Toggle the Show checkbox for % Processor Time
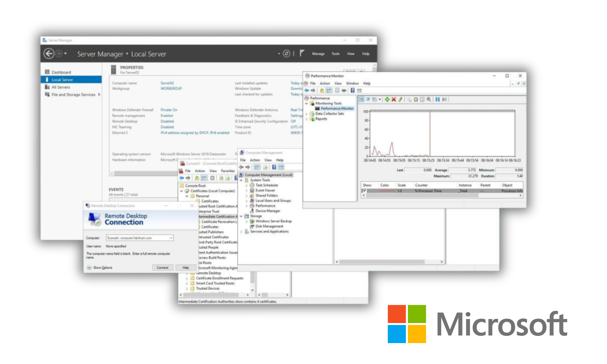 coord(364,191)
